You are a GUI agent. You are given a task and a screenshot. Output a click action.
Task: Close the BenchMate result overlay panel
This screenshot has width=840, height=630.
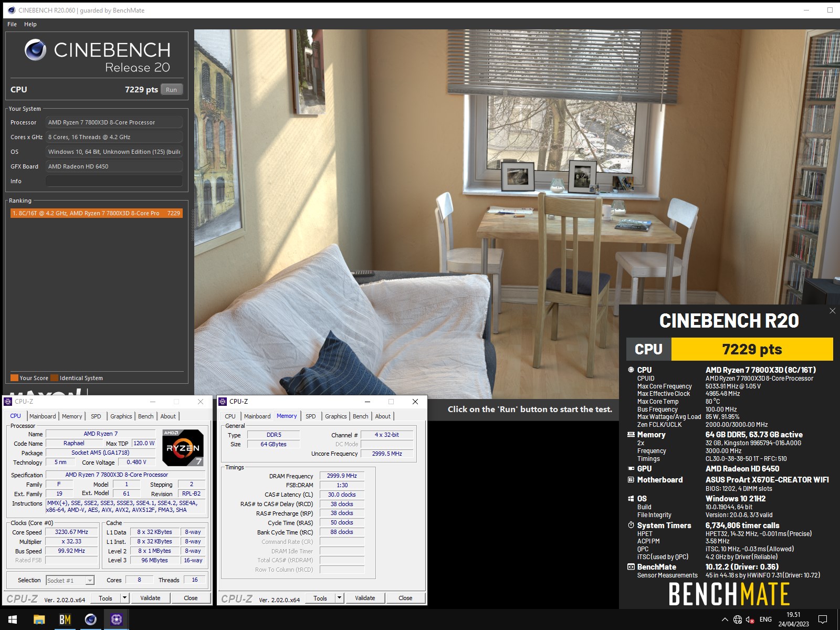(x=832, y=311)
